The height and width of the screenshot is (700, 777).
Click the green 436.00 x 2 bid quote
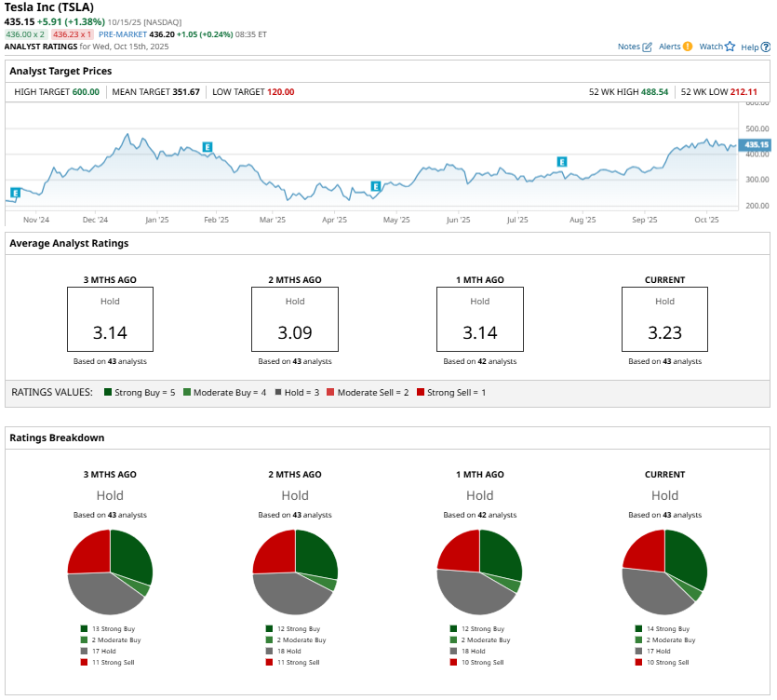tap(25, 34)
